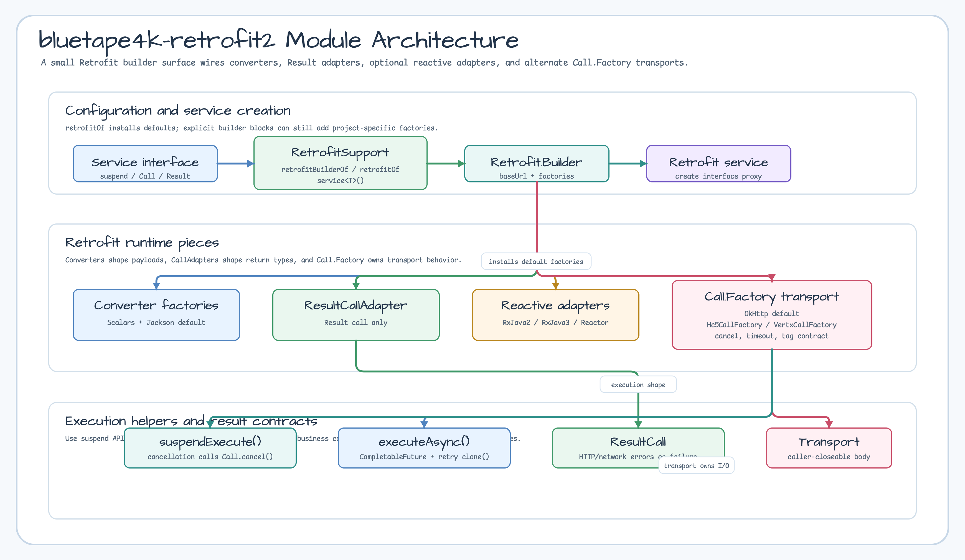Click the 'CompletableFuture + retry clone()' text
Viewport: 965px width, 560px height.
click(x=424, y=457)
